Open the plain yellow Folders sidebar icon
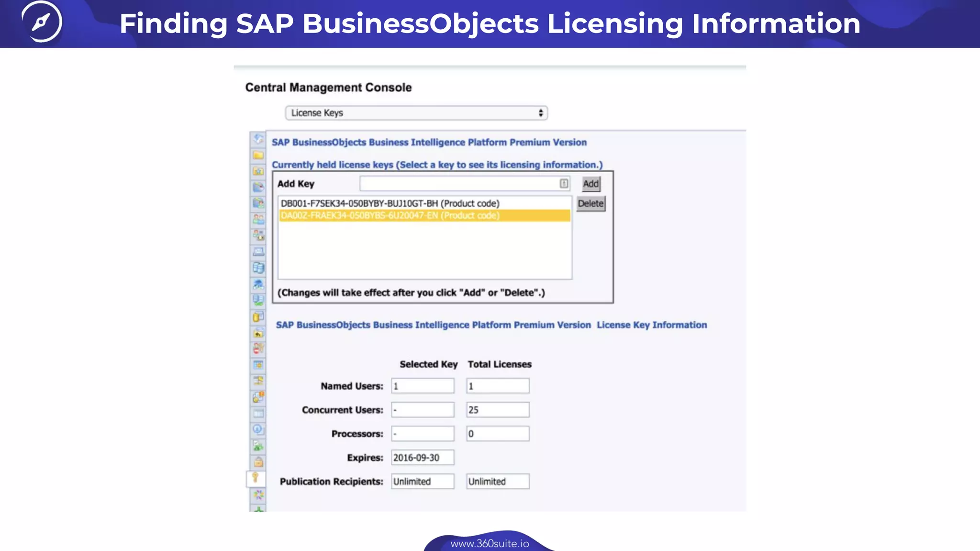This screenshot has height=551, width=980. [258, 155]
